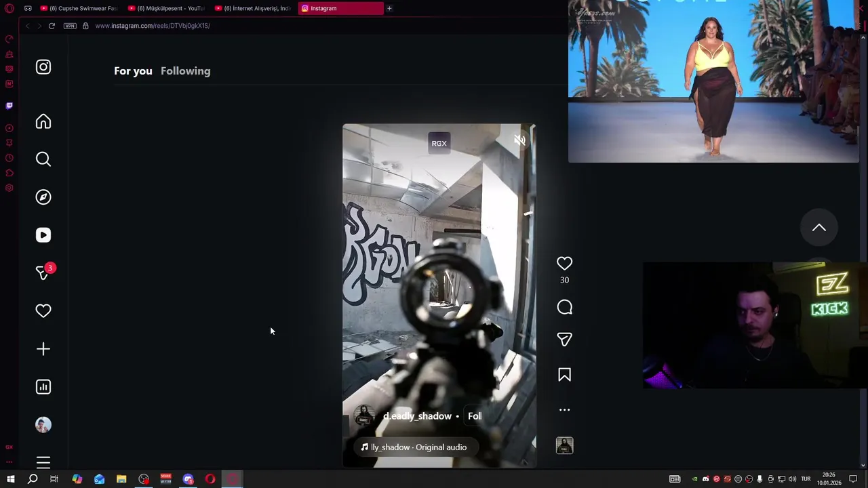Screen dimensions: 868x488
Task: Switch TUR keyboard language
Action: [x=806, y=479]
